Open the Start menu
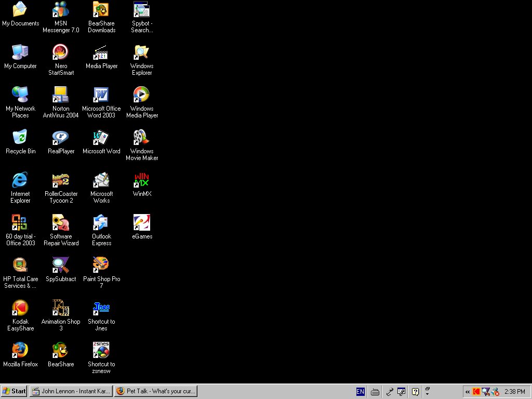Image resolution: width=532 pixels, height=399 pixels. 14,391
